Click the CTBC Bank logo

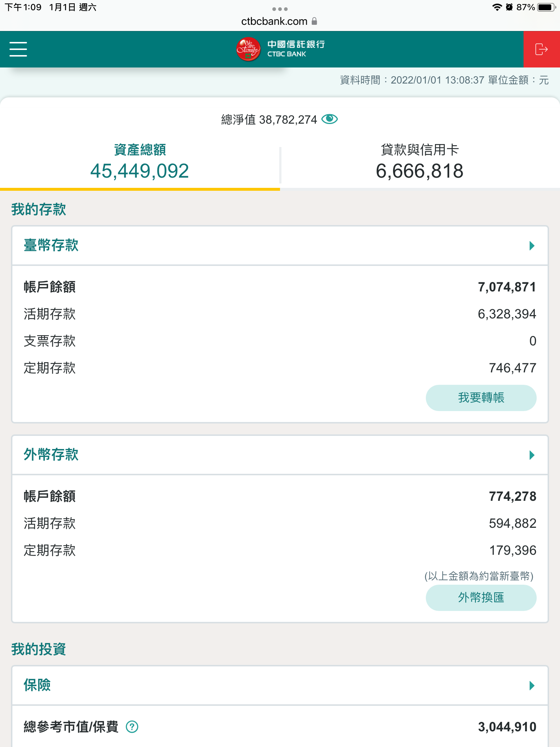(x=280, y=49)
